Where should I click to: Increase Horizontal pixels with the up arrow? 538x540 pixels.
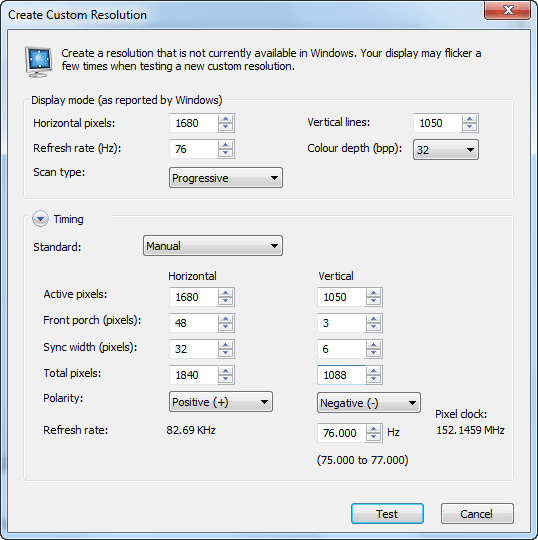click(x=226, y=119)
